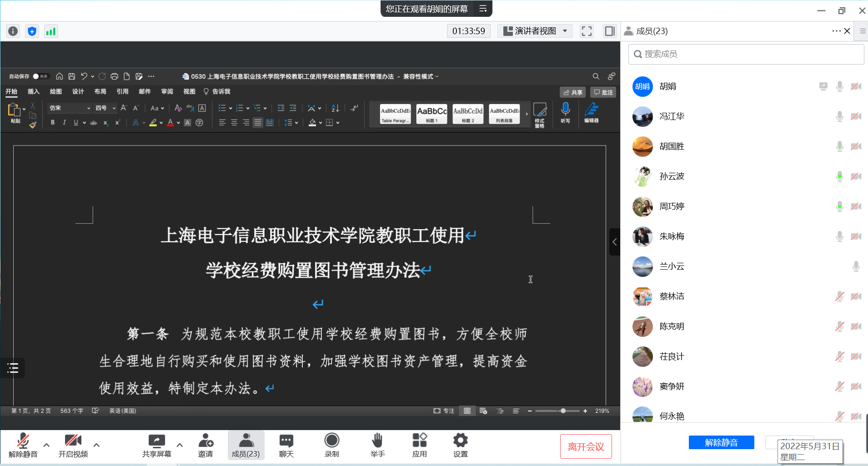The width and height of the screenshot is (868, 466).
Task: Click the network signal status icon
Action: pos(51,31)
